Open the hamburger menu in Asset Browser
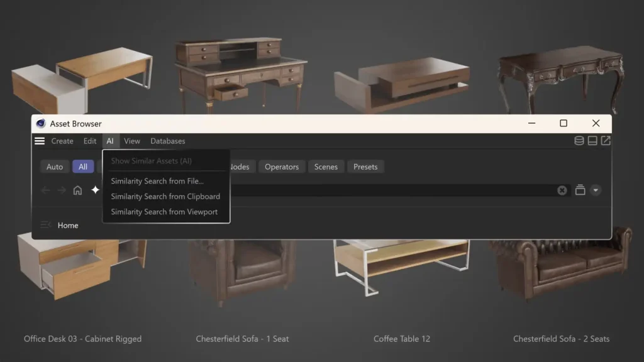Image resolution: width=644 pixels, height=362 pixels. click(x=40, y=141)
